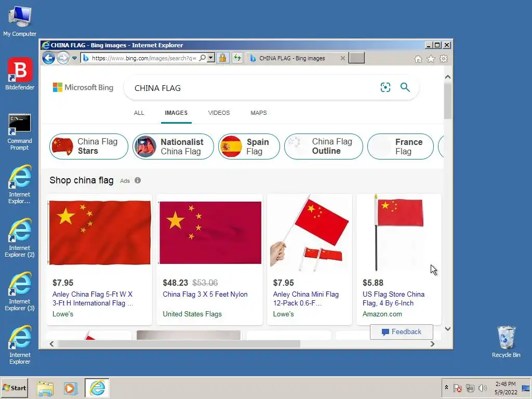532x399 pixels.
Task: Select the Command Prompt desktop shortcut
Action: 20,132
